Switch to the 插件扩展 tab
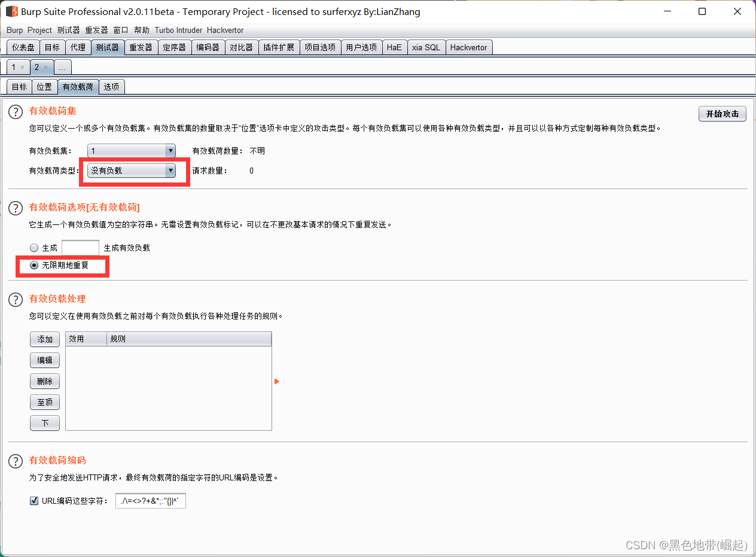Image resolution: width=756 pixels, height=557 pixels. click(x=279, y=47)
